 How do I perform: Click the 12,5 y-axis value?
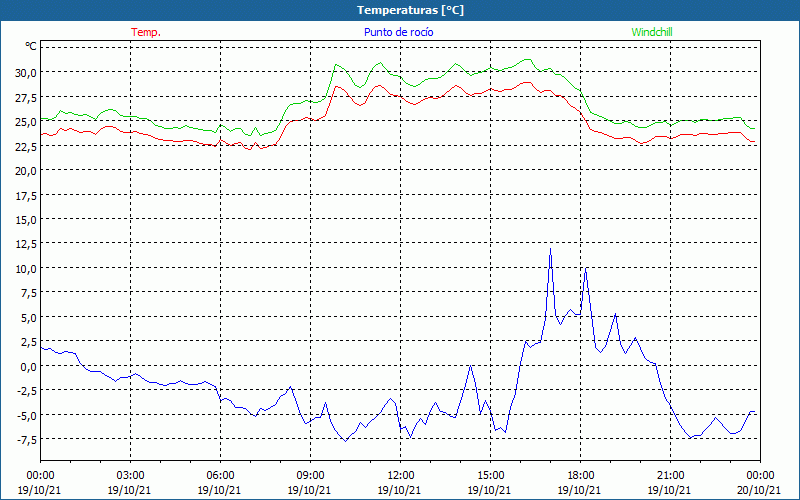[26, 244]
